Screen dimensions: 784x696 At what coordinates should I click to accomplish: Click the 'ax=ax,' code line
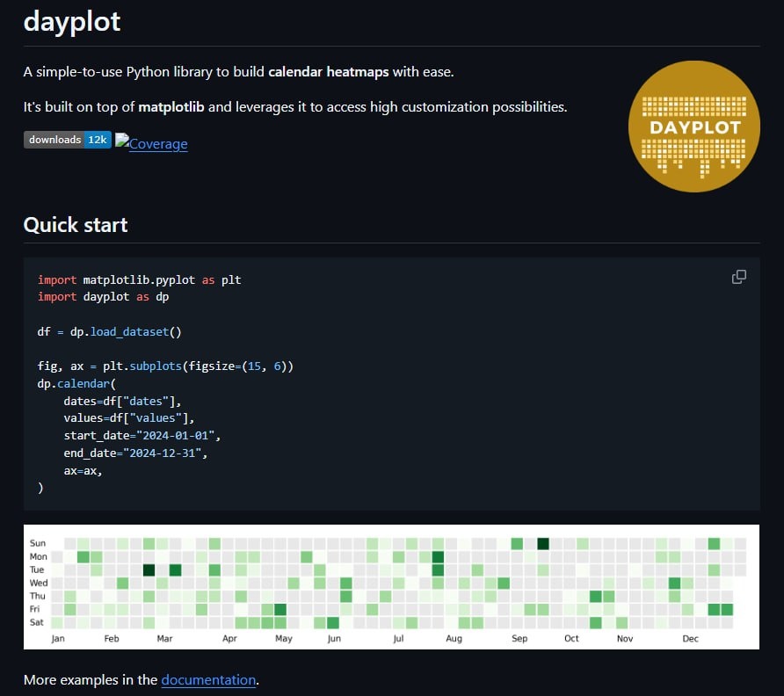coord(83,470)
